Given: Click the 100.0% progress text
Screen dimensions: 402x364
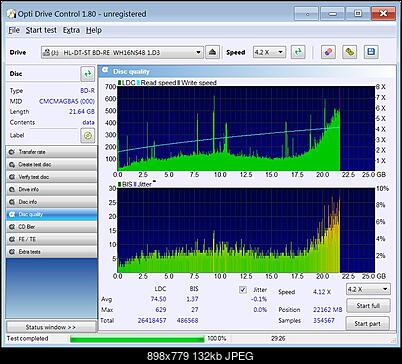Looking at the screenshot, I should 217,338.
